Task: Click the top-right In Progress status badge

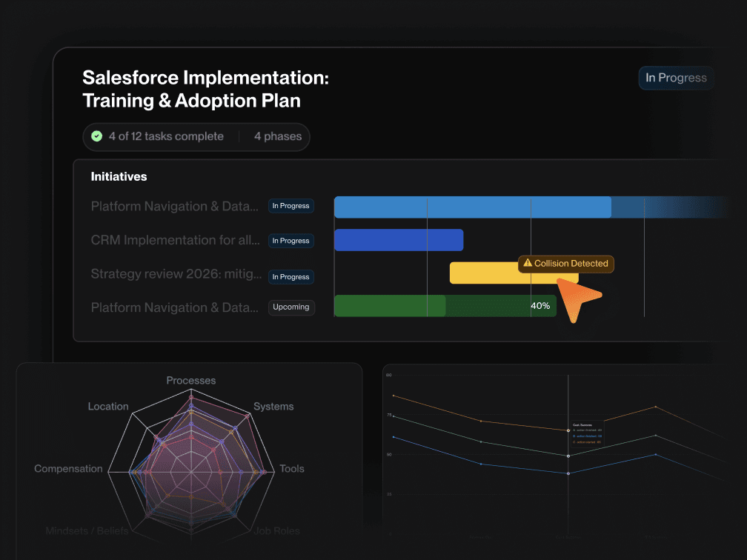Action: [676, 78]
